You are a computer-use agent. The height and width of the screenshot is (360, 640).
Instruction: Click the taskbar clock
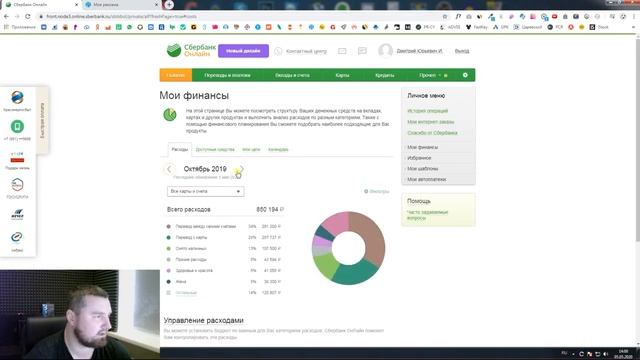(x=623, y=354)
